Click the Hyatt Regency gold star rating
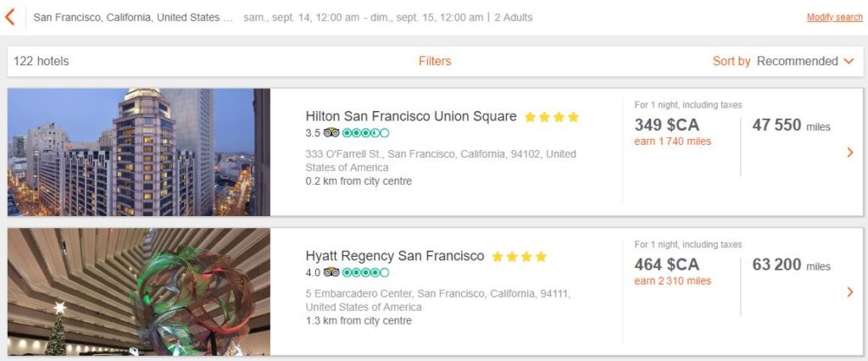The image size is (868, 361). [519, 257]
